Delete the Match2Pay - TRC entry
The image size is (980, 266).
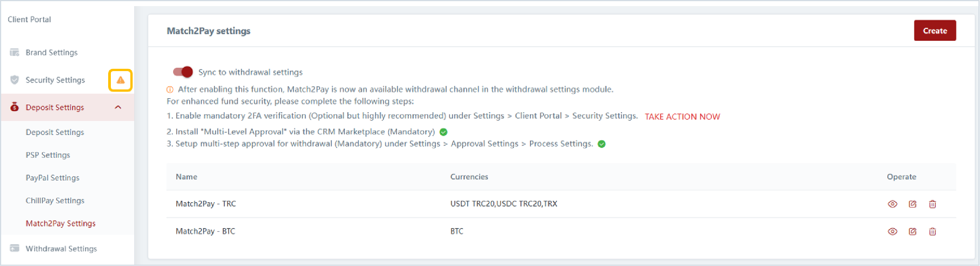[x=933, y=204]
